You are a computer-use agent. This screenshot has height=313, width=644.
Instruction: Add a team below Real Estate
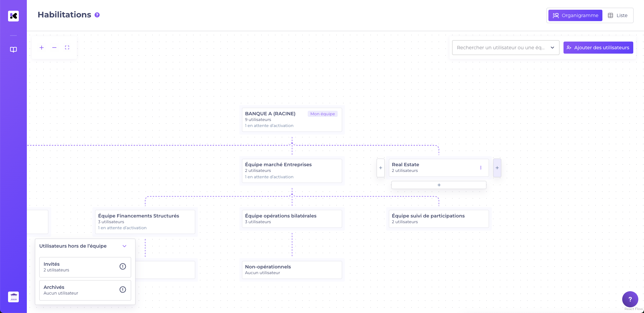tap(439, 185)
